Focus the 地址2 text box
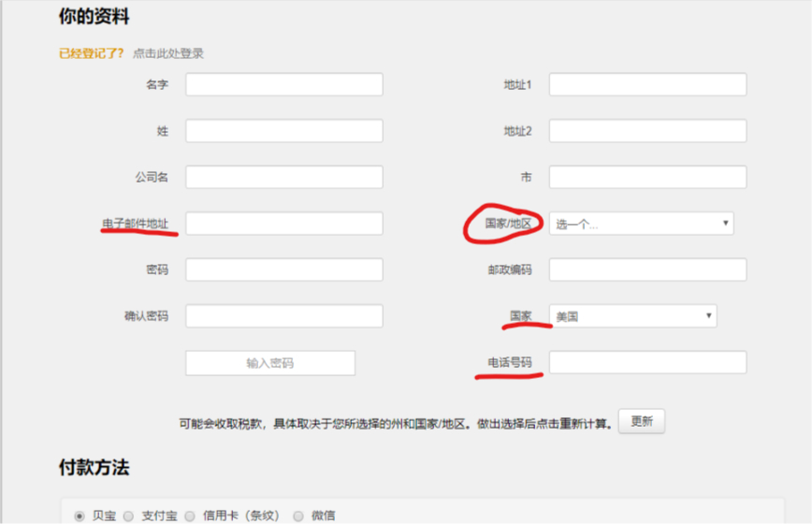 pyautogui.click(x=647, y=131)
